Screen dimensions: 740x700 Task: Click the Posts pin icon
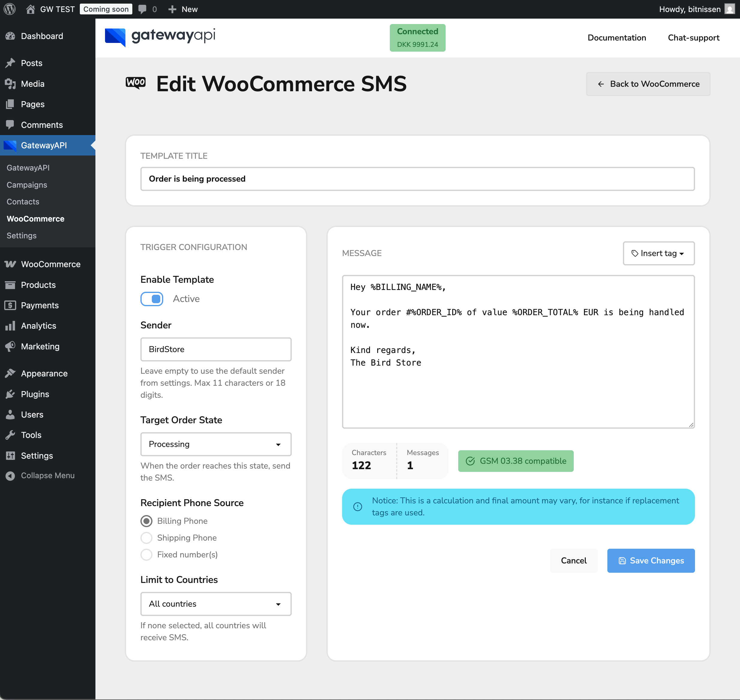(x=11, y=63)
